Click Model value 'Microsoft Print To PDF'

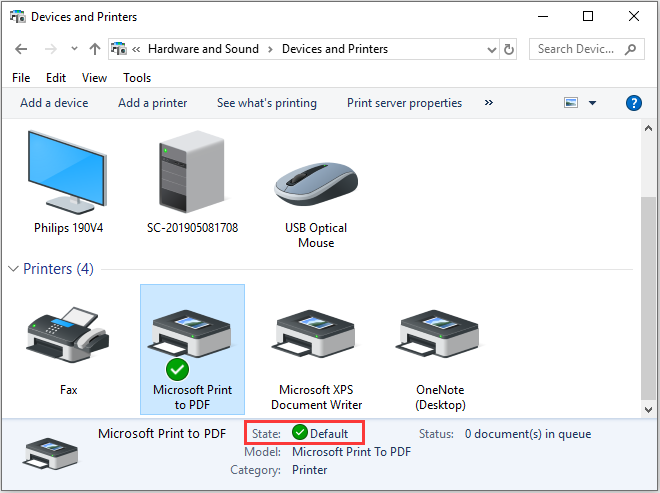[x=351, y=452]
